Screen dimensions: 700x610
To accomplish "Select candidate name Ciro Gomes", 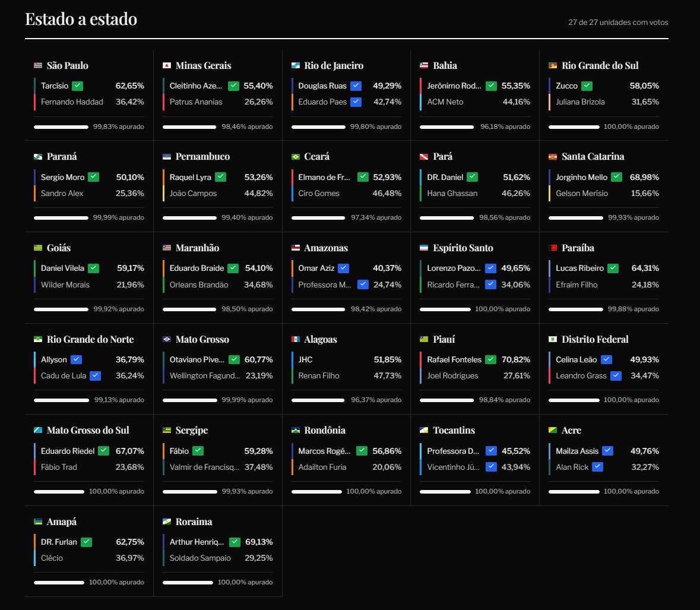I will pyautogui.click(x=319, y=194).
